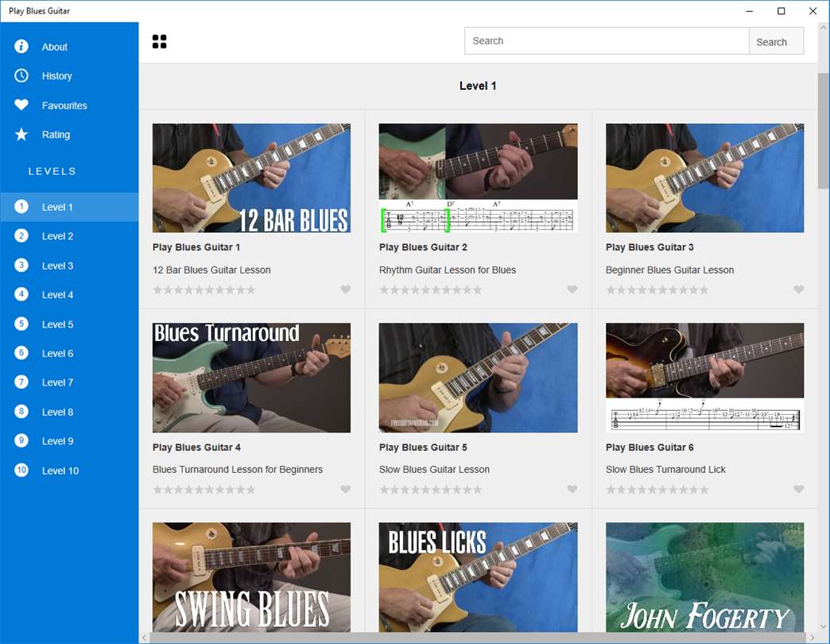830x644 pixels.
Task: Go to the Favourites menu label
Action: [x=64, y=105]
